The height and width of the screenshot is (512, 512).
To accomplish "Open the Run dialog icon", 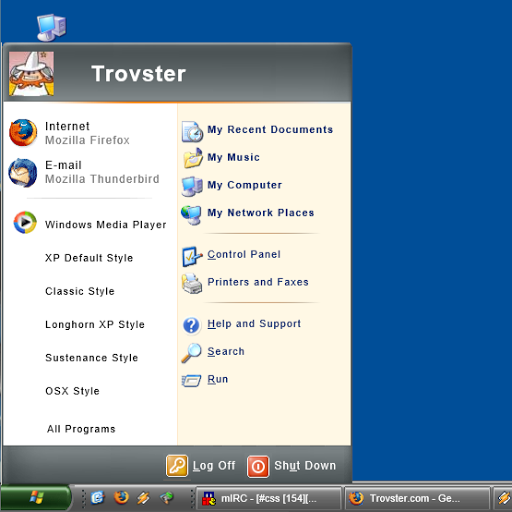I will coord(191,380).
